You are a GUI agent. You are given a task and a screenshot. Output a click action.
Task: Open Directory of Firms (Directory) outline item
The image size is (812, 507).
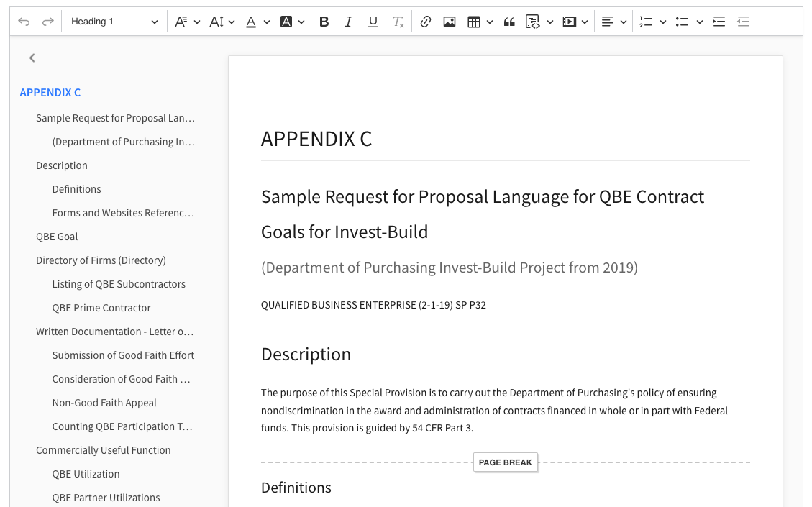(101, 260)
